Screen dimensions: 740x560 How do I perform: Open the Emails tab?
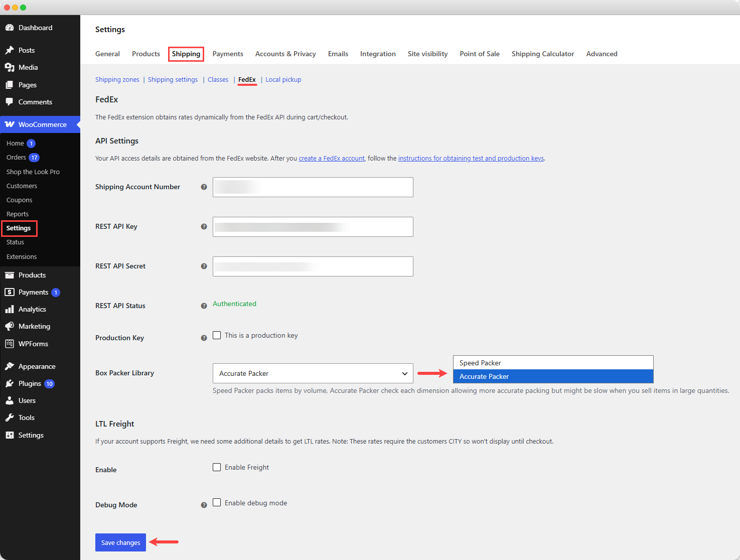338,54
